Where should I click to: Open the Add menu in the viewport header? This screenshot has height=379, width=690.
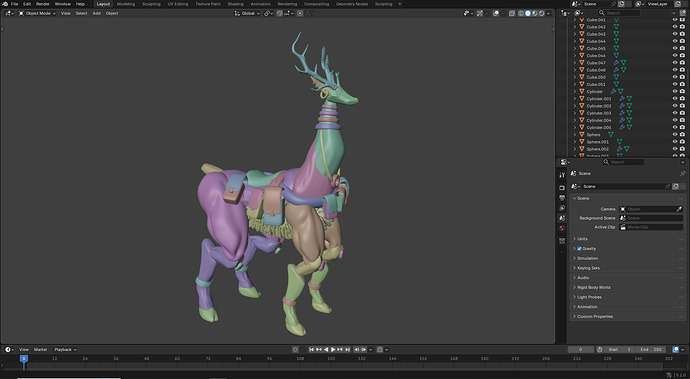[96, 13]
